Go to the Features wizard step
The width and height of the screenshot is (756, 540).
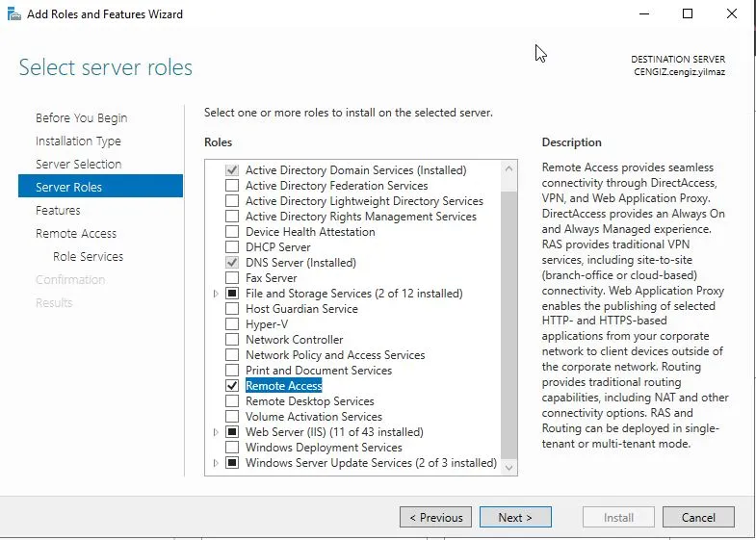(x=58, y=211)
